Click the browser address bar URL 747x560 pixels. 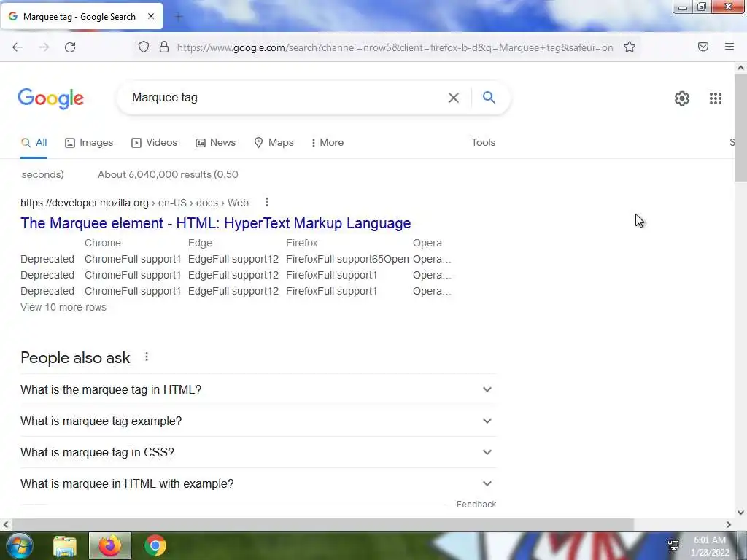[395, 47]
